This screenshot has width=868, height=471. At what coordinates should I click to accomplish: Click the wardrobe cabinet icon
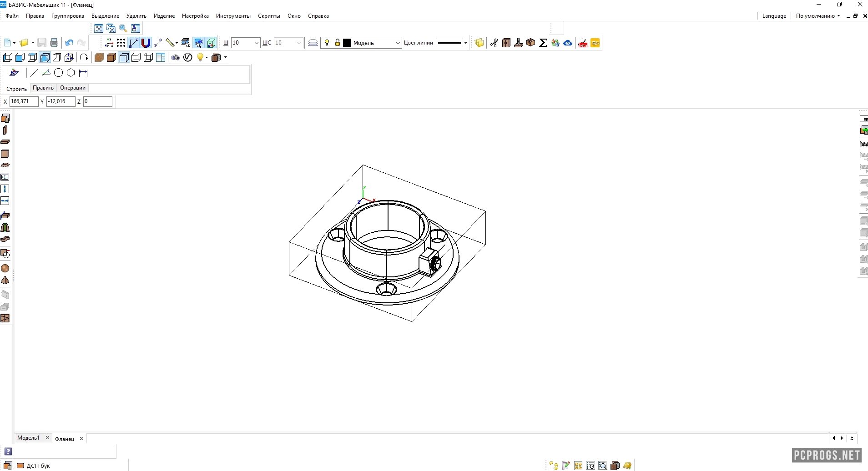click(506, 43)
